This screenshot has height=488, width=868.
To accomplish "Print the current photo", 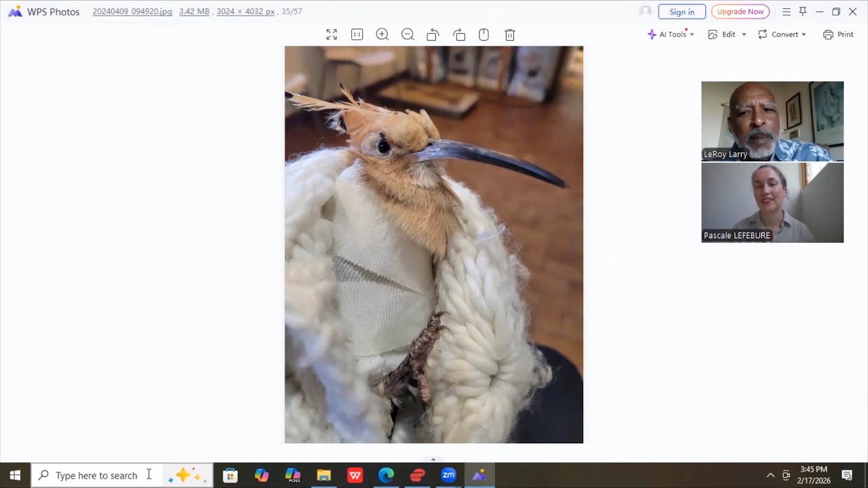I will 838,35.
